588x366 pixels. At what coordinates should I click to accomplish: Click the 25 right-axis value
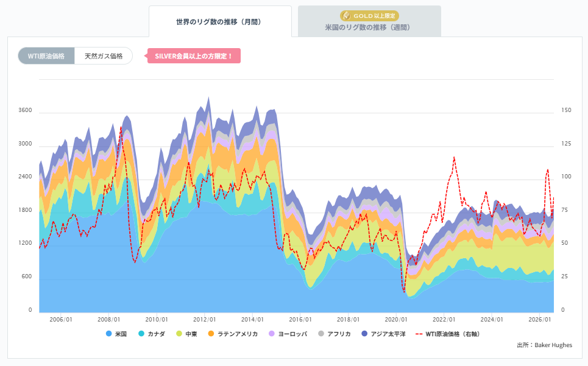click(564, 276)
